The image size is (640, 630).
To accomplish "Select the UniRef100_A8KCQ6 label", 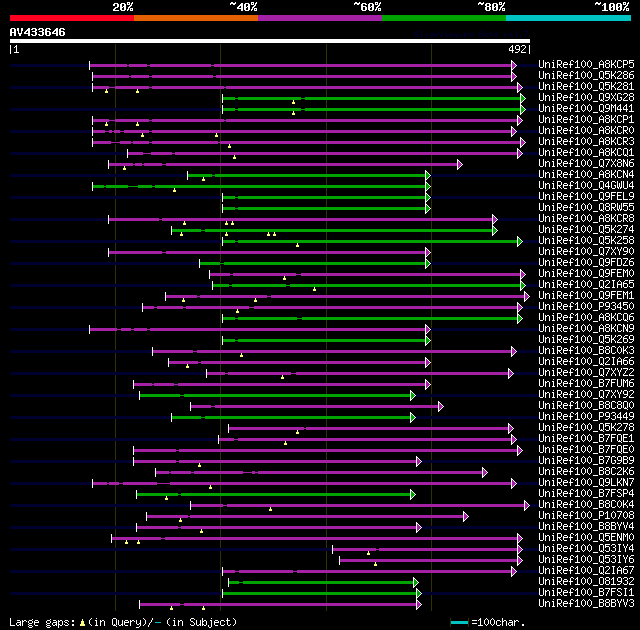I will click(x=586, y=318).
